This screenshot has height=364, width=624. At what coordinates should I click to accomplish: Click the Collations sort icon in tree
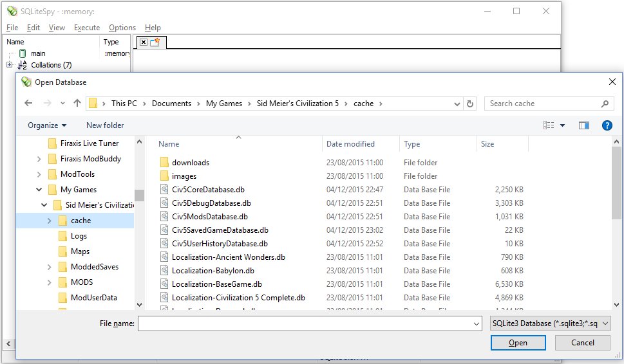click(23, 65)
